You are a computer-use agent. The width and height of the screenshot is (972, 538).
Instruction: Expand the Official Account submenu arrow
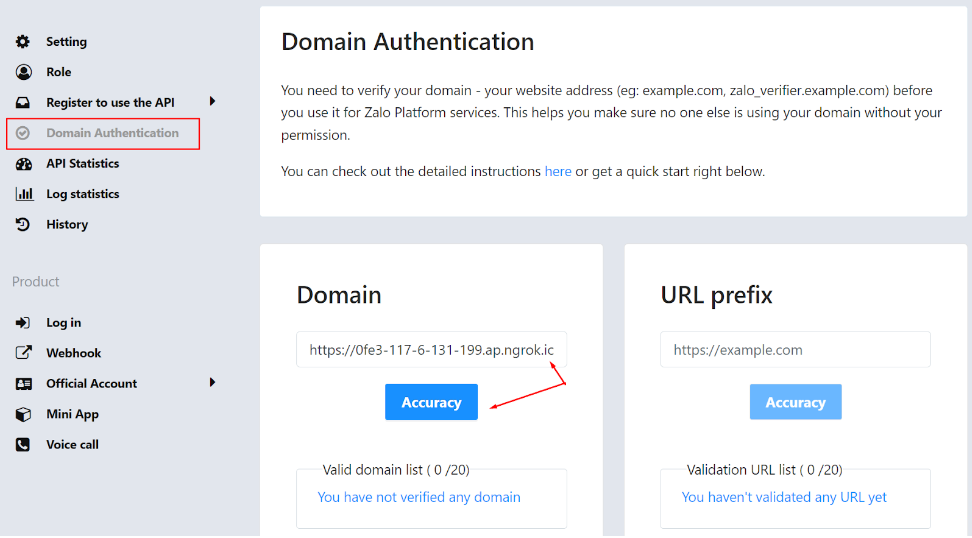click(x=212, y=383)
